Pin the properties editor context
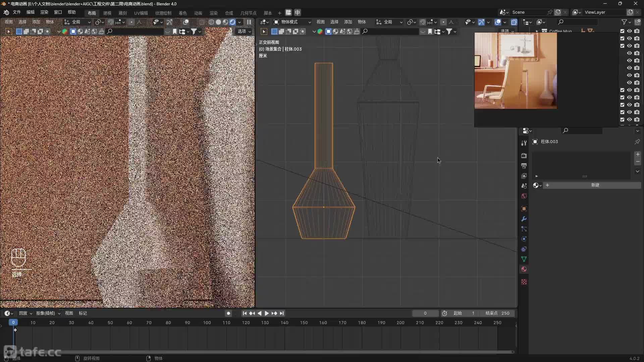Screen dimensions: 644x362 [637, 142]
